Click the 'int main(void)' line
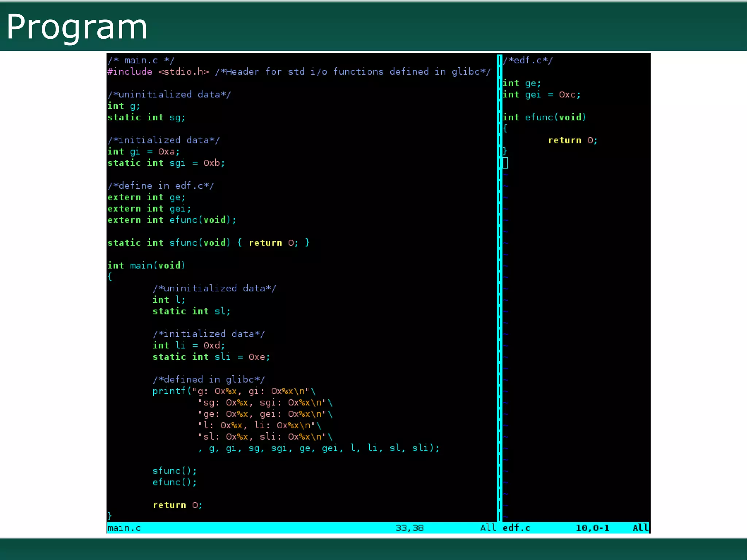 pyautogui.click(x=146, y=265)
